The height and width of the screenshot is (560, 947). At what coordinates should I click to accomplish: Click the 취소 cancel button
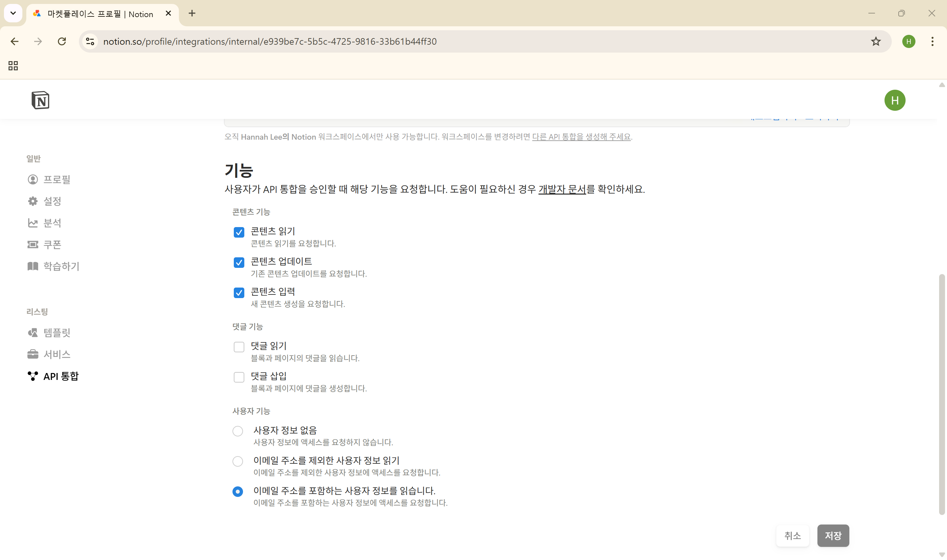tap(792, 535)
